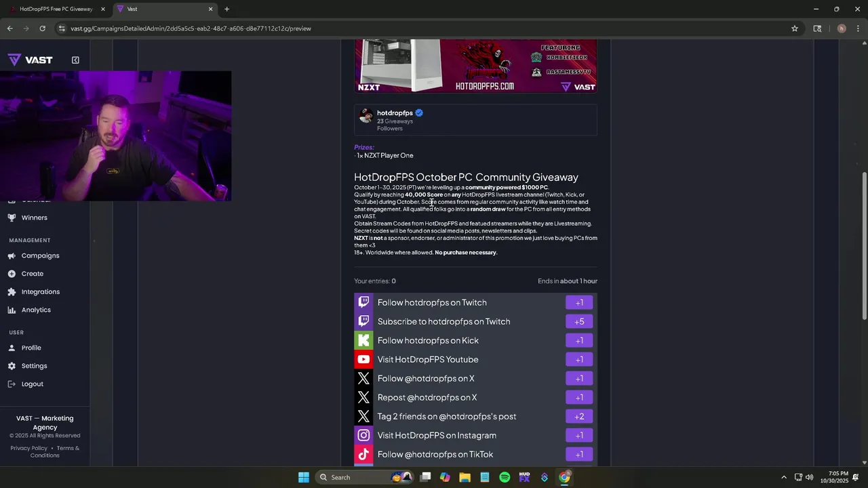
Task: Click the 'Ends in about 1 hour' text
Action: pyautogui.click(x=568, y=281)
